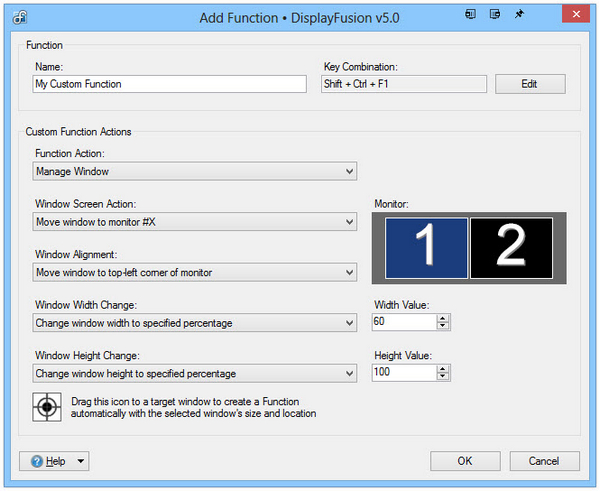
Task: Click the move-to-next-monitor title bar icon
Action: click(x=470, y=15)
